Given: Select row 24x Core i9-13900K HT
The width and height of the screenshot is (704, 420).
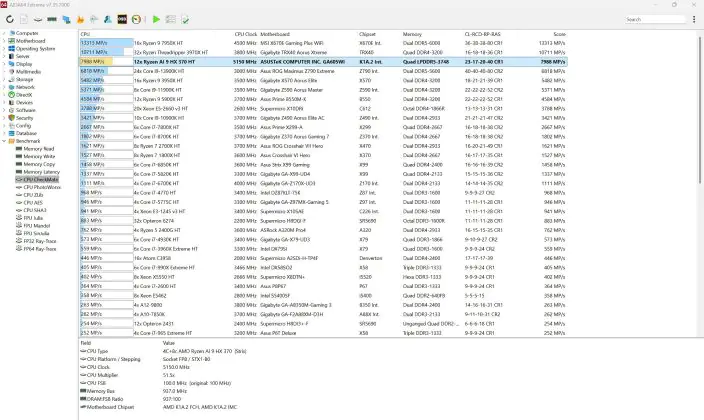Looking at the screenshot, I should coord(323,71).
